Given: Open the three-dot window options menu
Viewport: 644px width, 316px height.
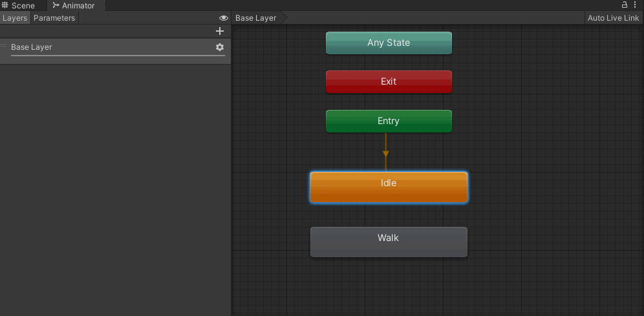Looking at the screenshot, I should coord(635,5).
